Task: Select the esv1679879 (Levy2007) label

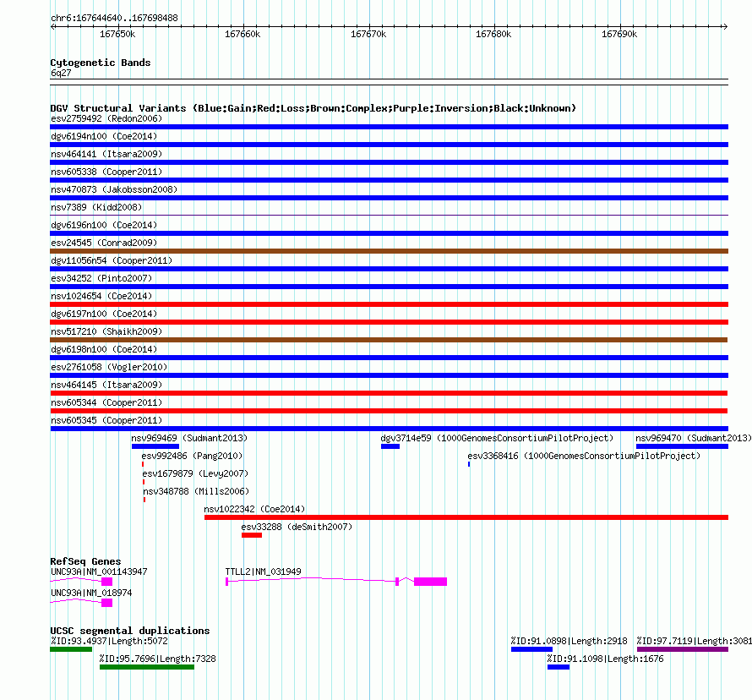Action: click(195, 473)
